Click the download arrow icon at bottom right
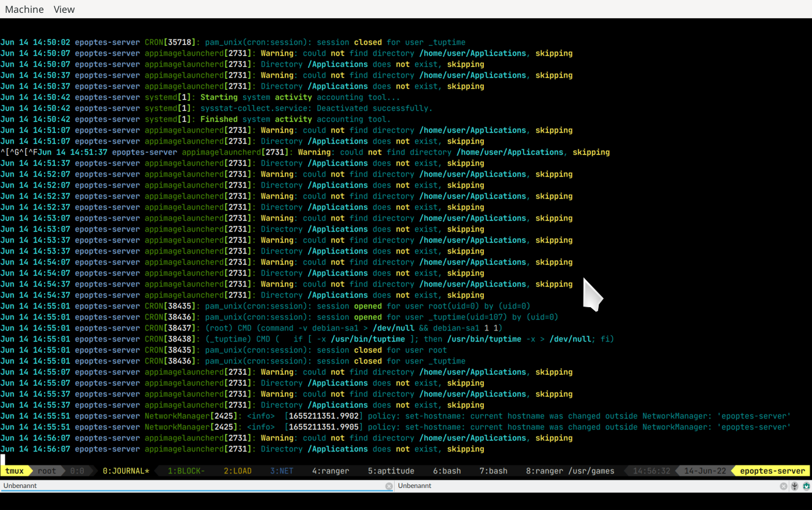This screenshot has width=812, height=510. (x=794, y=486)
